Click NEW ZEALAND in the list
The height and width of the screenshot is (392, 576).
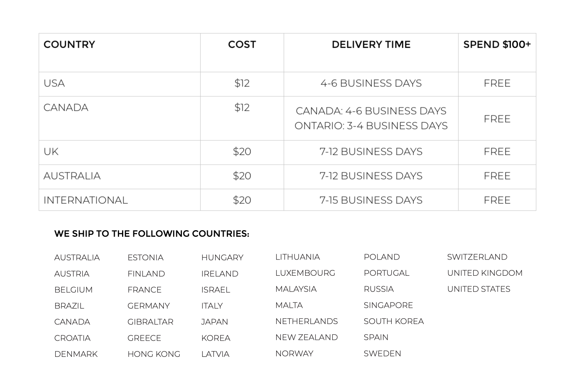click(306, 337)
